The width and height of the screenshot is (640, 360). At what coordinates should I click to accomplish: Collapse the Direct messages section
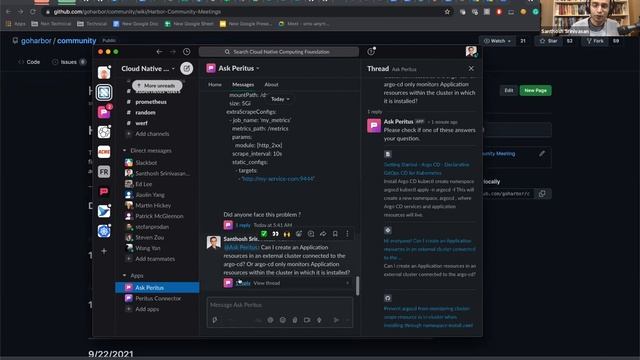pyautogui.click(x=124, y=151)
